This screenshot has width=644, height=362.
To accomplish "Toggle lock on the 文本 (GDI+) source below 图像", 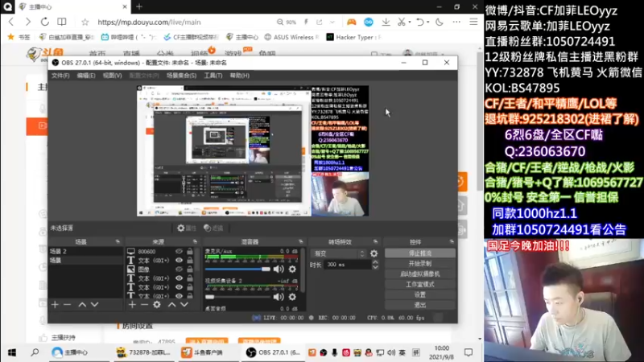I will click(190, 278).
